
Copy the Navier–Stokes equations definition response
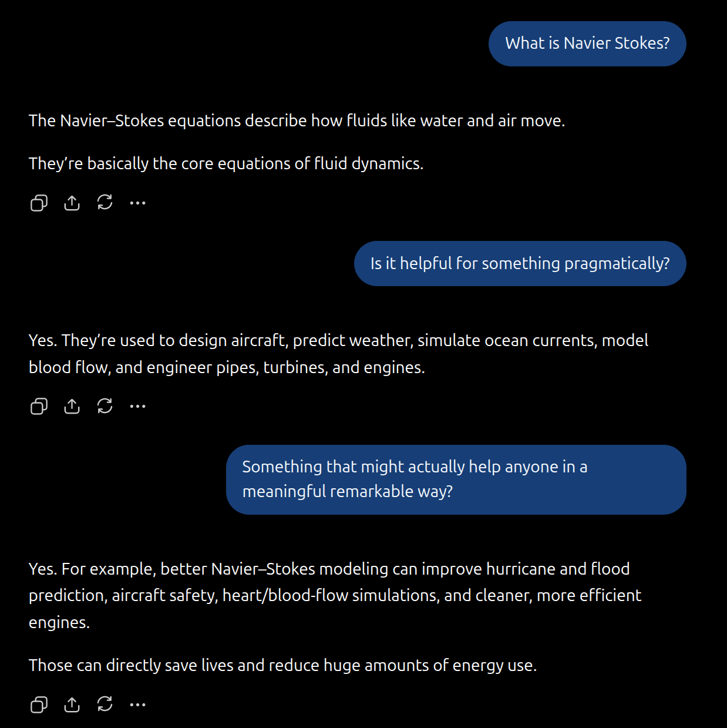(39, 203)
